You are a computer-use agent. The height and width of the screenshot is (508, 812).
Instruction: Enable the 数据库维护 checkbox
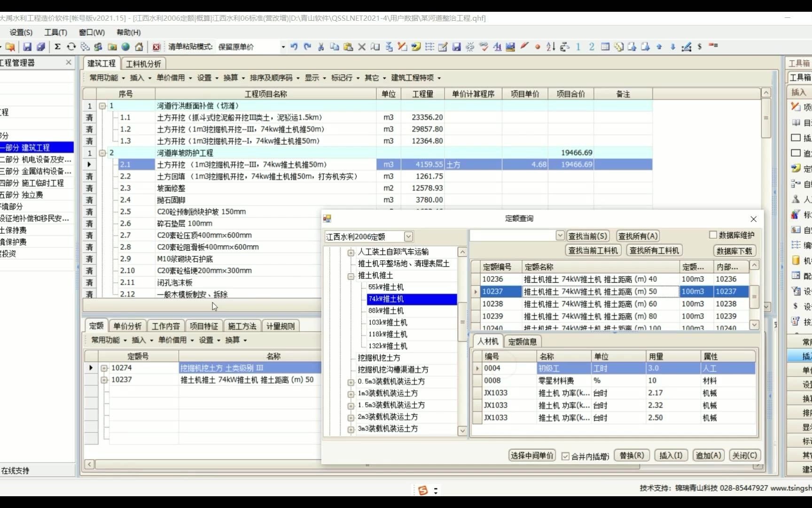pos(713,235)
